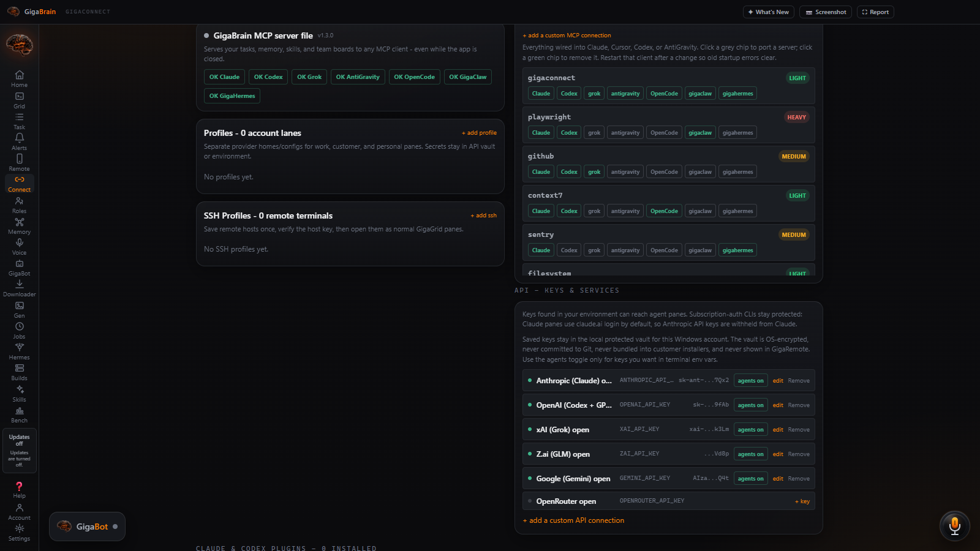Open Alerts bell icon
Image resolution: width=980 pixels, height=551 pixels.
[19, 142]
